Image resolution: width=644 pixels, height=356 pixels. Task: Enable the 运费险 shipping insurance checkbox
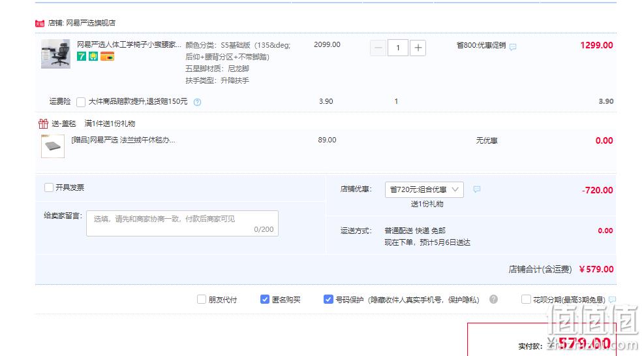point(81,102)
